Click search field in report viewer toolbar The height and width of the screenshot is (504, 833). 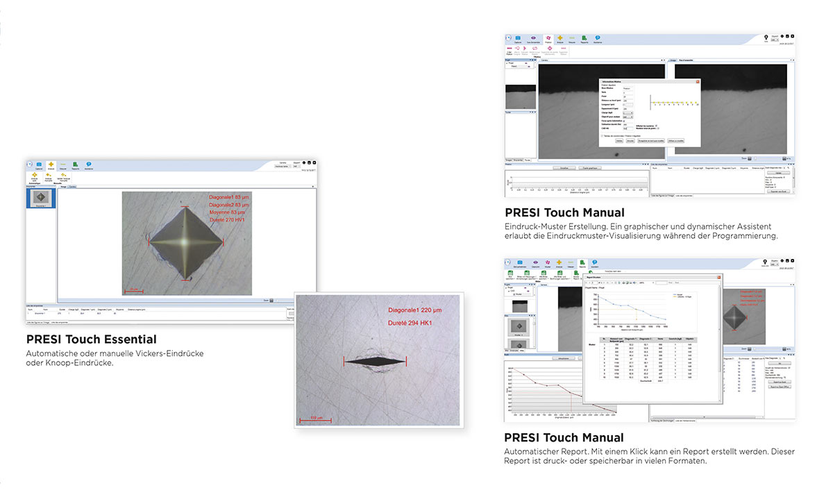pos(661,283)
